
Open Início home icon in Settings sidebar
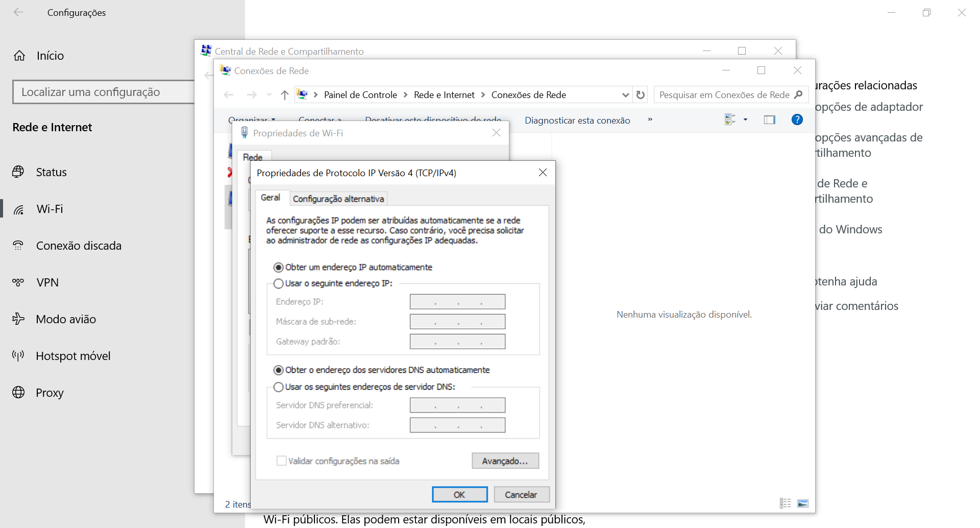click(19, 56)
